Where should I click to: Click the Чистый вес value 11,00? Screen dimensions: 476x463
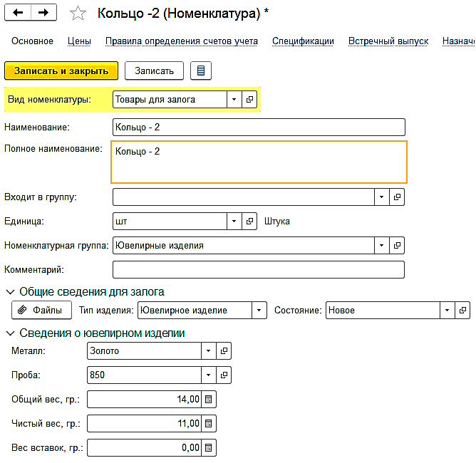[x=188, y=424]
